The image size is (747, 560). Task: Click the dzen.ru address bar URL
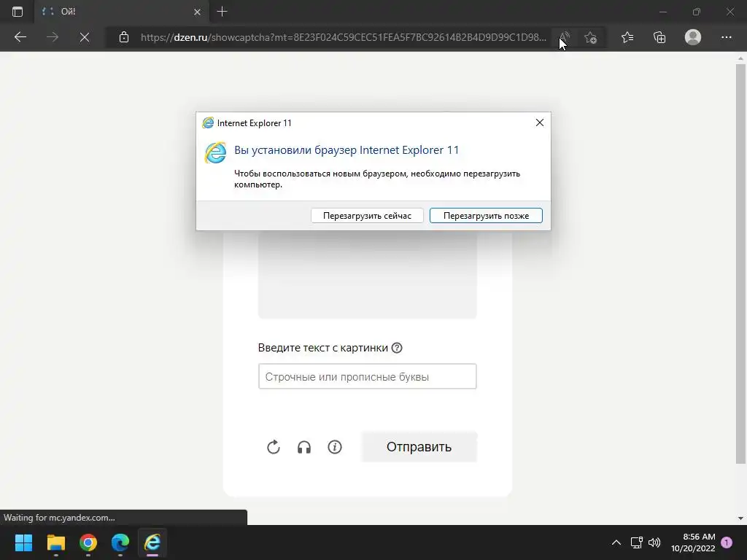pos(343,37)
